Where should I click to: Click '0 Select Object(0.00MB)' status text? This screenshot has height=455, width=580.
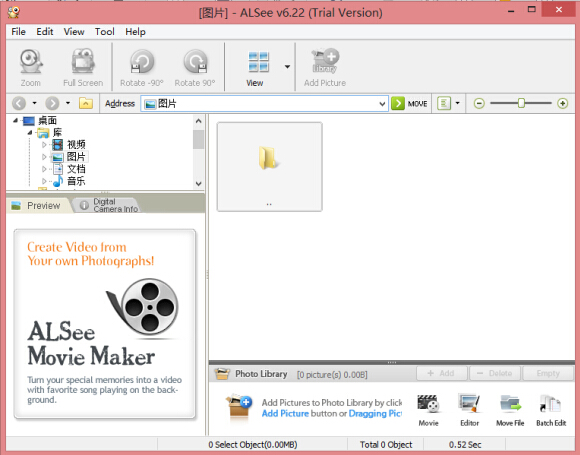tap(253, 445)
